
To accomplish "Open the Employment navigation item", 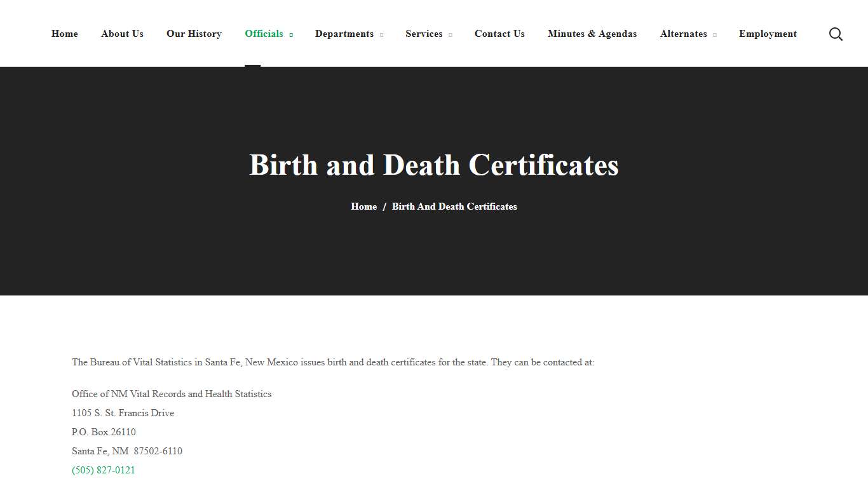I will 767,34.
